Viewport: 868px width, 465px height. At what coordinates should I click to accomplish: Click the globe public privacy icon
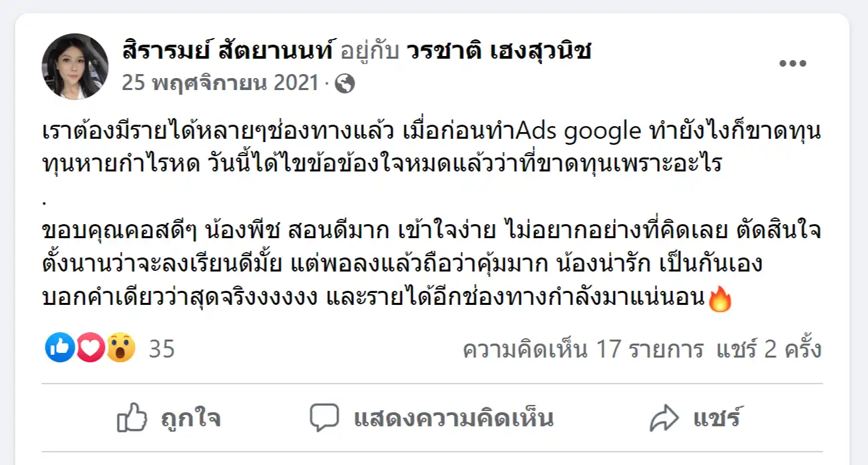click(x=345, y=83)
